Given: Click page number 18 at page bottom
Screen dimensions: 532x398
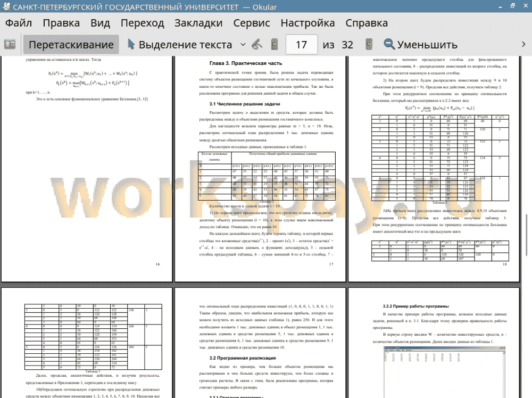Looking at the screenshot, I should pos(504,264).
